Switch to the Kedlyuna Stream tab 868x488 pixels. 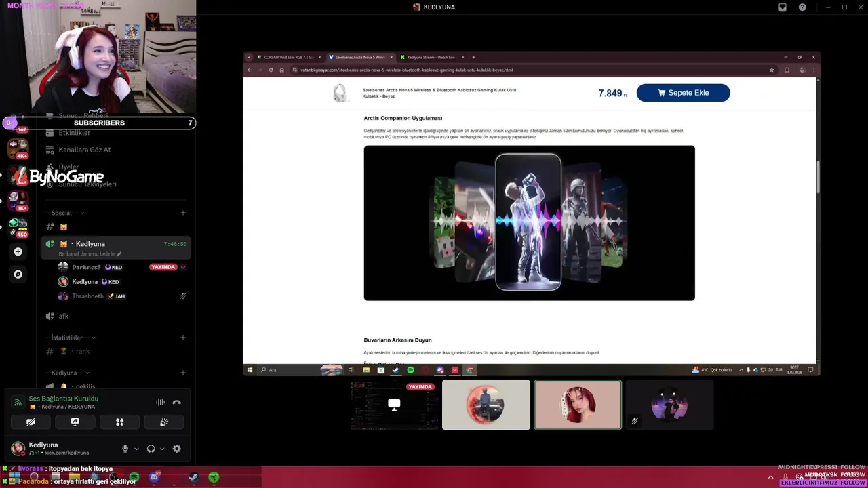(x=431, y=57)
